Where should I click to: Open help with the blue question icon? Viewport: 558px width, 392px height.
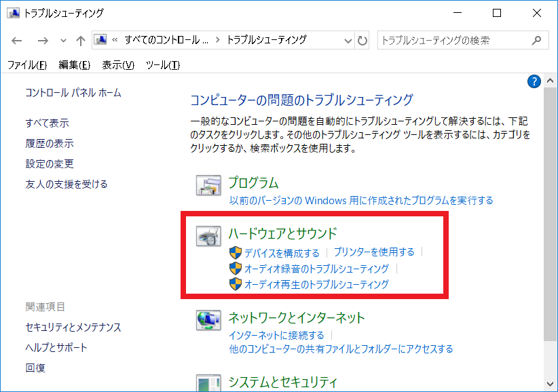(534, 81)
